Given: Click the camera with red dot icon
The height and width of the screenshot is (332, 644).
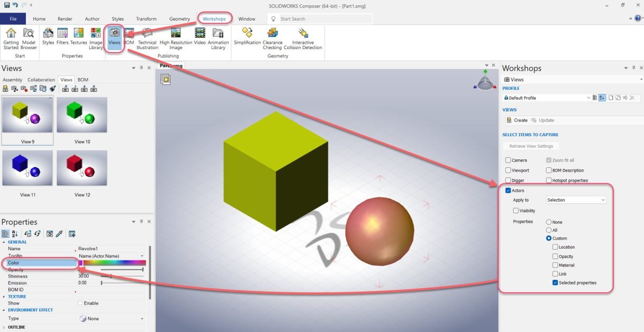Looking at the screenshot, I should [x=24, y=89].
